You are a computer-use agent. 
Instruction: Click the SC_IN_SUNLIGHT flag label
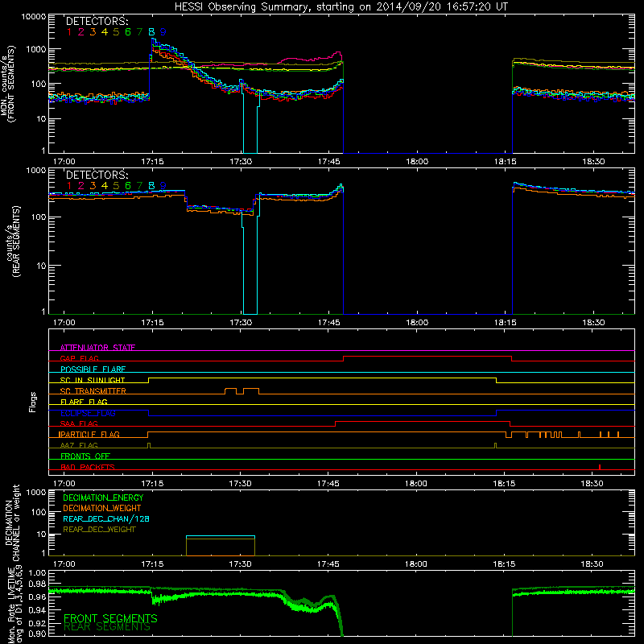pyautogui.click(x=93, y=380)
